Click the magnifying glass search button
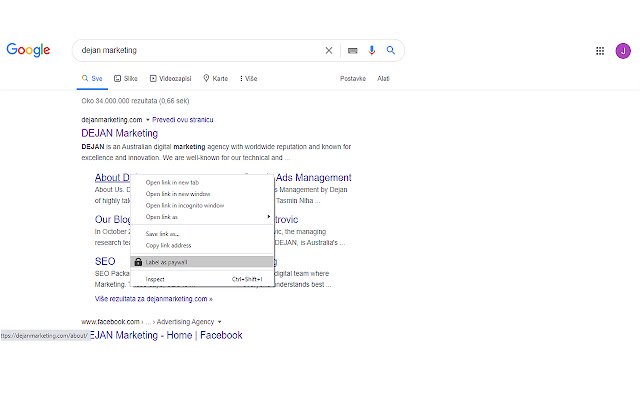This screenshot has width=640, height=400. (391, 50)
